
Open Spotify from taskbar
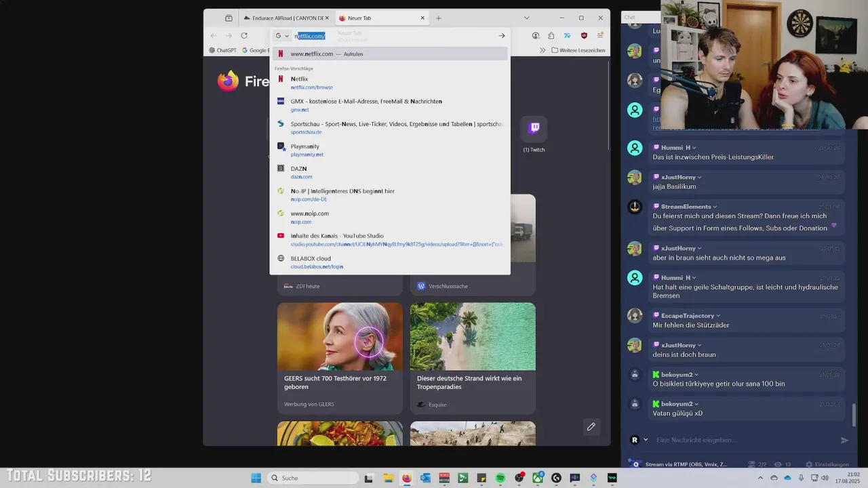[x=500, y=478]
